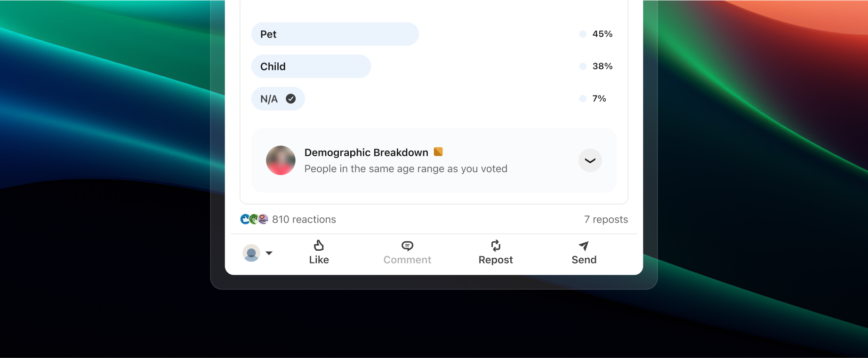
Task: Click the Repost arrows icon
Action: point(496,246)
